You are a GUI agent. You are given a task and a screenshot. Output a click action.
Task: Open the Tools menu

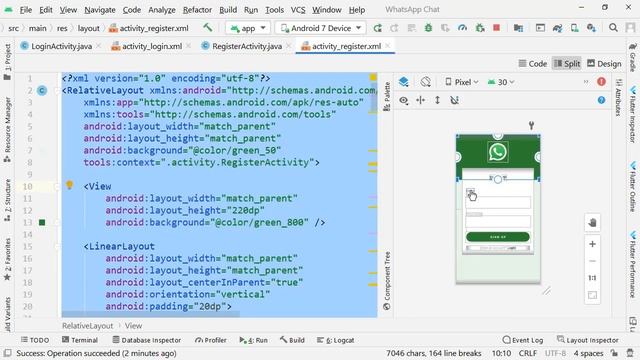[x=274, y=10]
